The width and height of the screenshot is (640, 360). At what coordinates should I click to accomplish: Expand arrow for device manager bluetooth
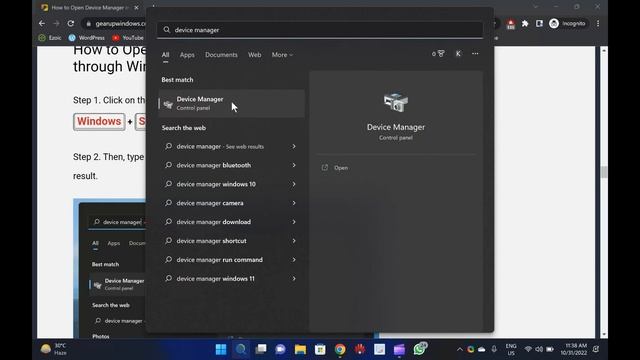point(294,165)
